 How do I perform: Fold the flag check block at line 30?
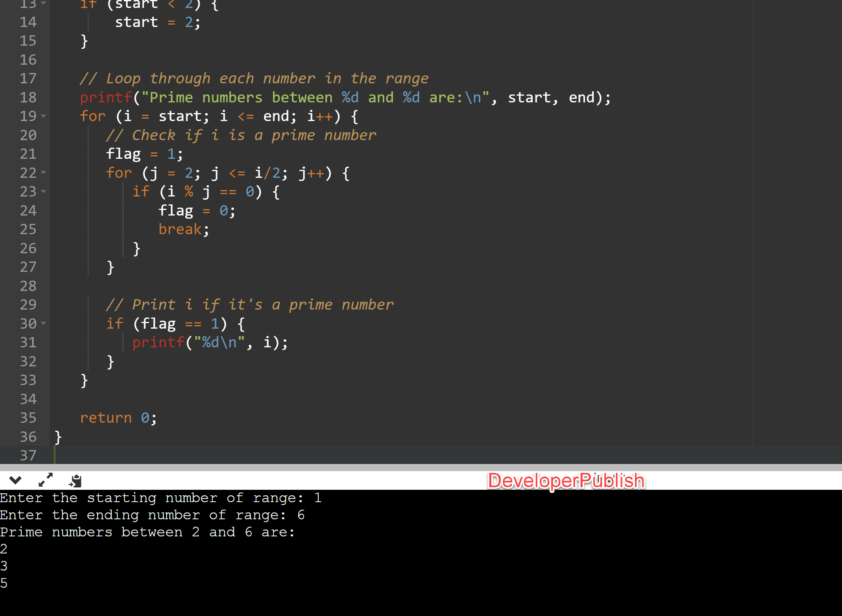coord(44,323)
